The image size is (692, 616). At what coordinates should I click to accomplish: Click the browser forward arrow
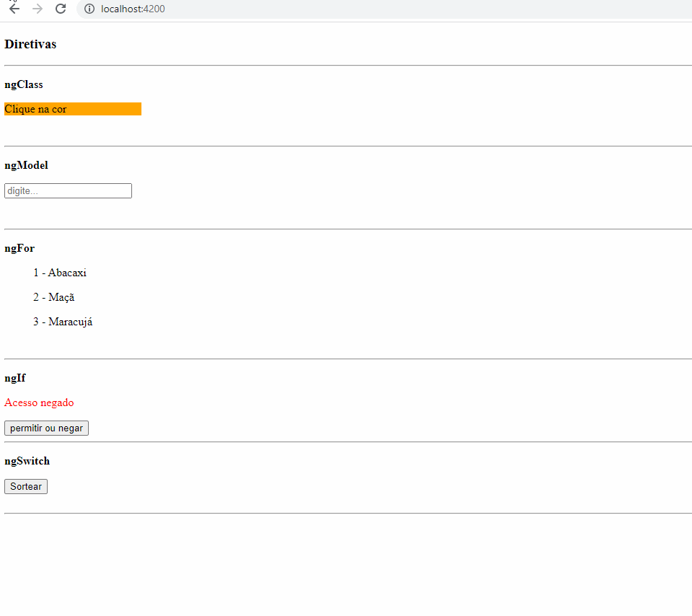[38, 9]
